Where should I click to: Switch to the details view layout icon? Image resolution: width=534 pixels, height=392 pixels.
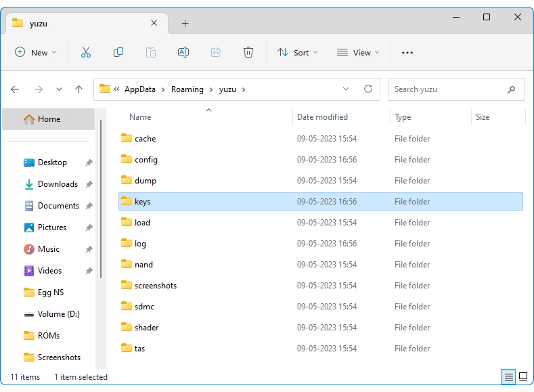(508, 376)
